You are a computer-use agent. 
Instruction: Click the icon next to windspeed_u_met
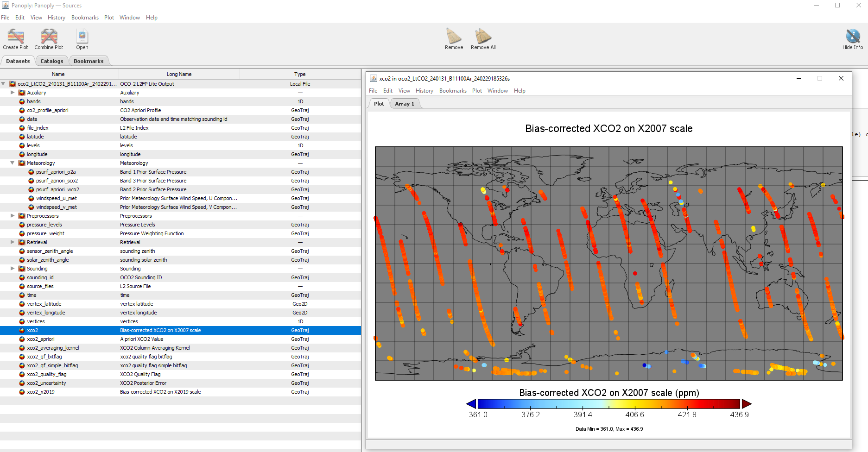point(31,198)
